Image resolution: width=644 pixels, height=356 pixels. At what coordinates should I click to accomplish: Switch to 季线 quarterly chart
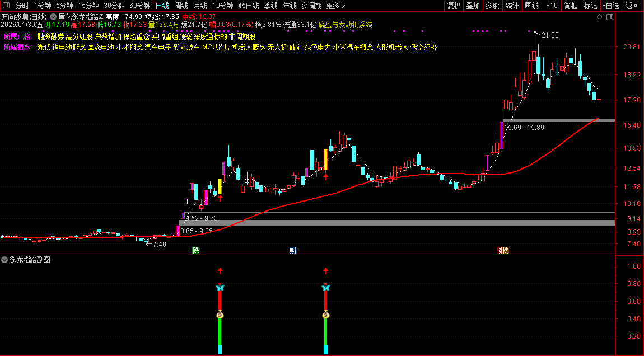pyautogui.click(x=270, y=6)
